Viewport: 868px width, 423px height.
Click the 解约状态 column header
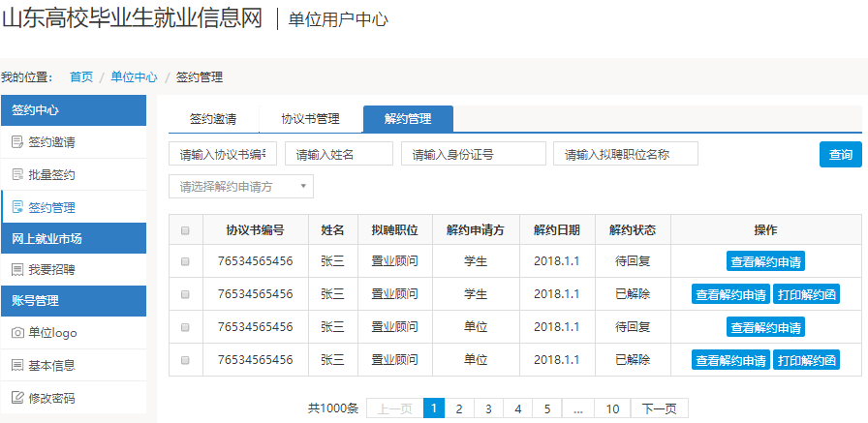[633, 230]
